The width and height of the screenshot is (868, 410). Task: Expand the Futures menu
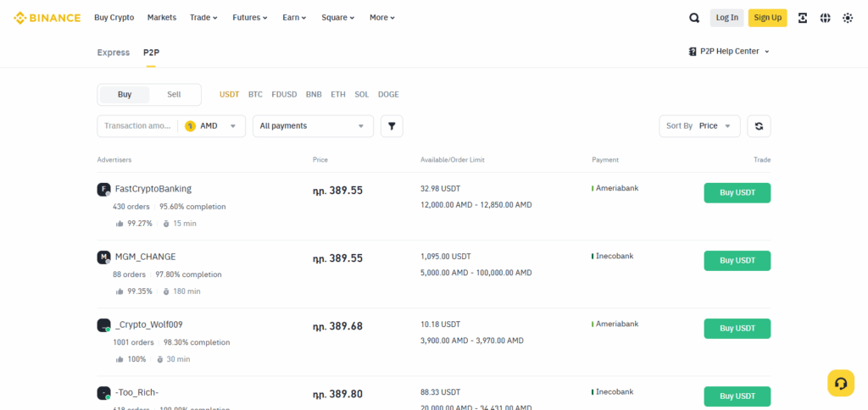pos(250,18)
